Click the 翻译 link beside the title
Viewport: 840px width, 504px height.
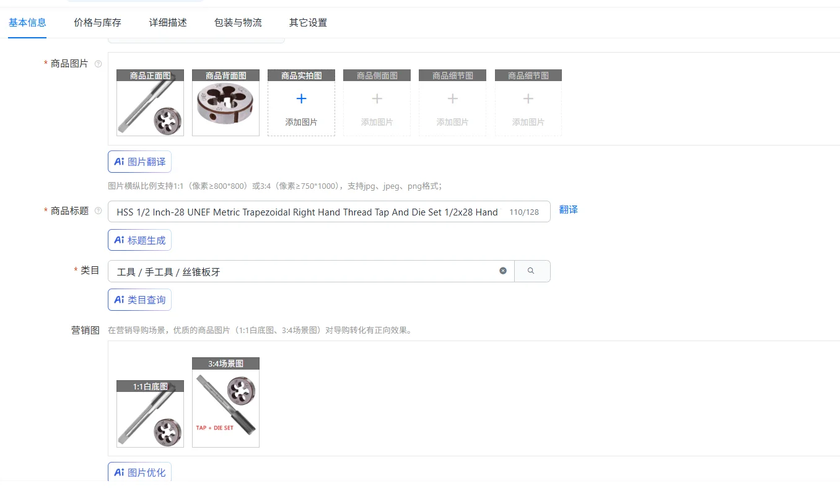[x=568, y=210]
